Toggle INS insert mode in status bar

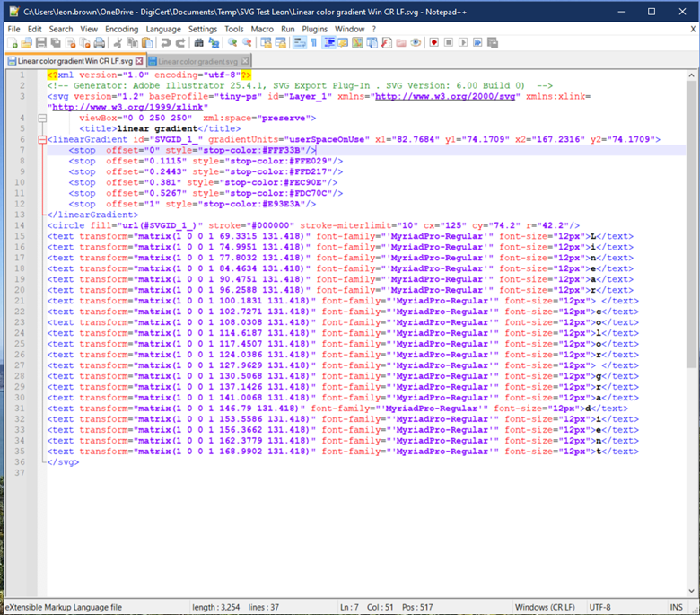click(676, 608)
